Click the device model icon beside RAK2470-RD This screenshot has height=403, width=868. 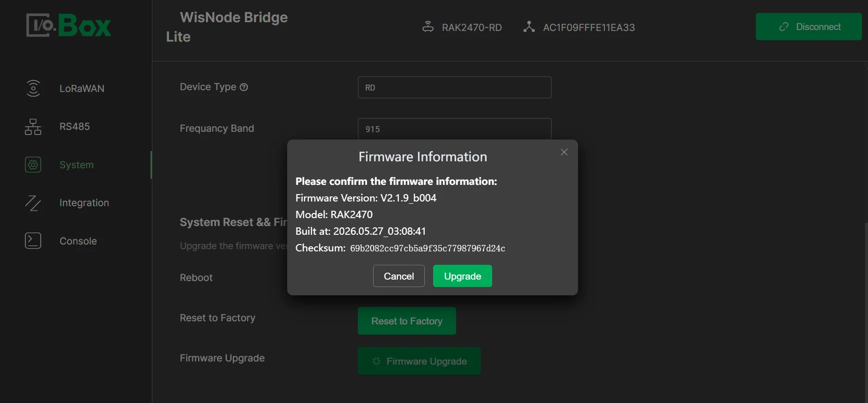(x=428, y=27)
